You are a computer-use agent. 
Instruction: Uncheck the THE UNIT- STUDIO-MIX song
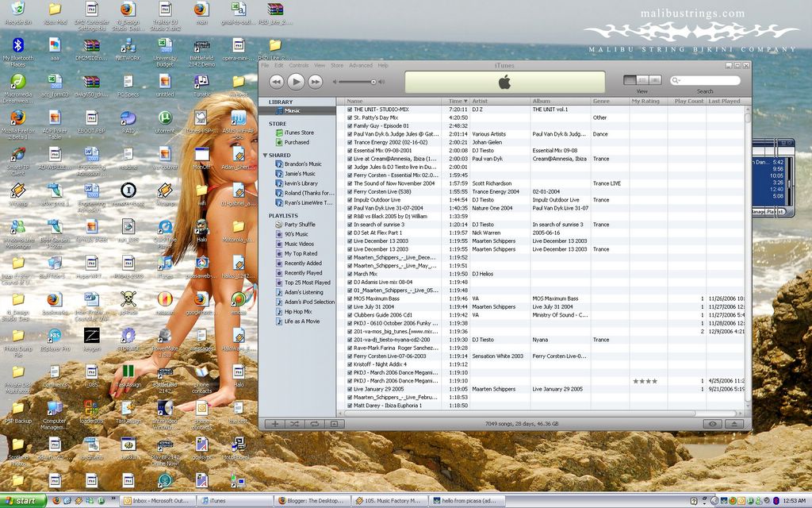click(x=350, y=110)
